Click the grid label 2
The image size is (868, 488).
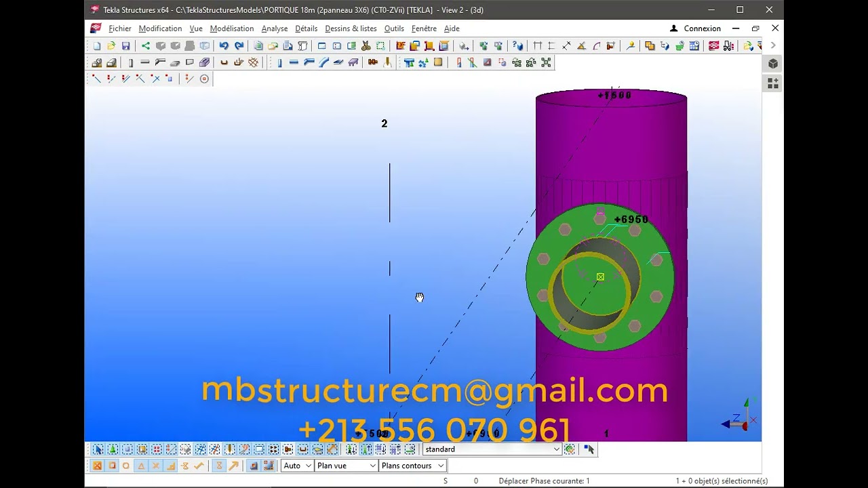tap(384, 123)
